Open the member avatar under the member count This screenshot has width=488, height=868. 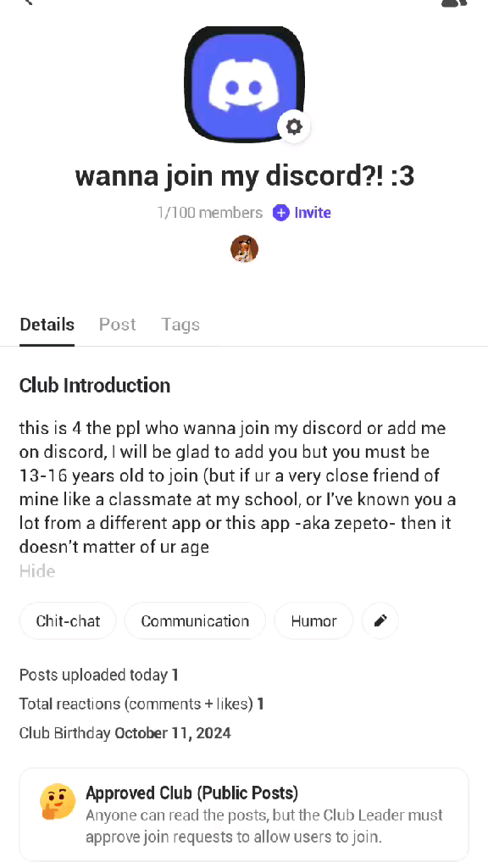(245, 248)
